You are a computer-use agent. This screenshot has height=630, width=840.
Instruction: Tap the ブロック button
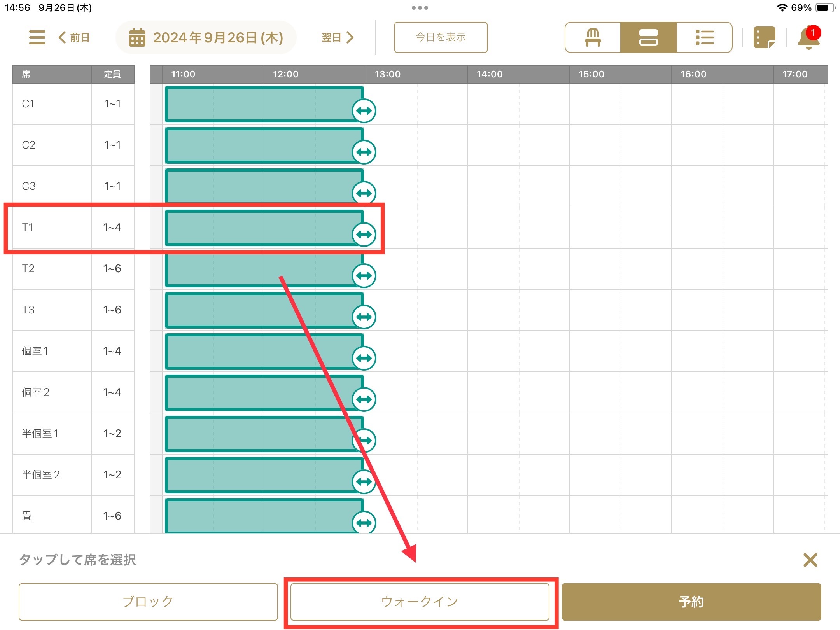[x=148, y=602]
